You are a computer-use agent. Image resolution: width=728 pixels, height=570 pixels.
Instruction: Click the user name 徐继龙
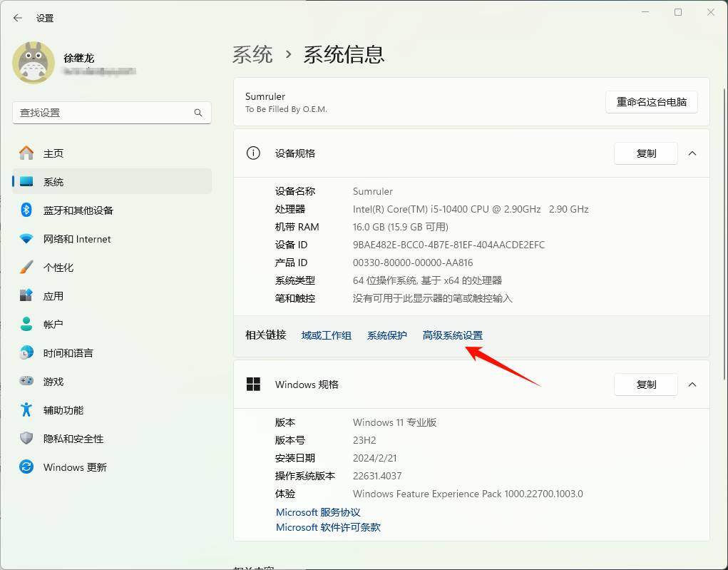pyautogui.click(x=79, y=58)
